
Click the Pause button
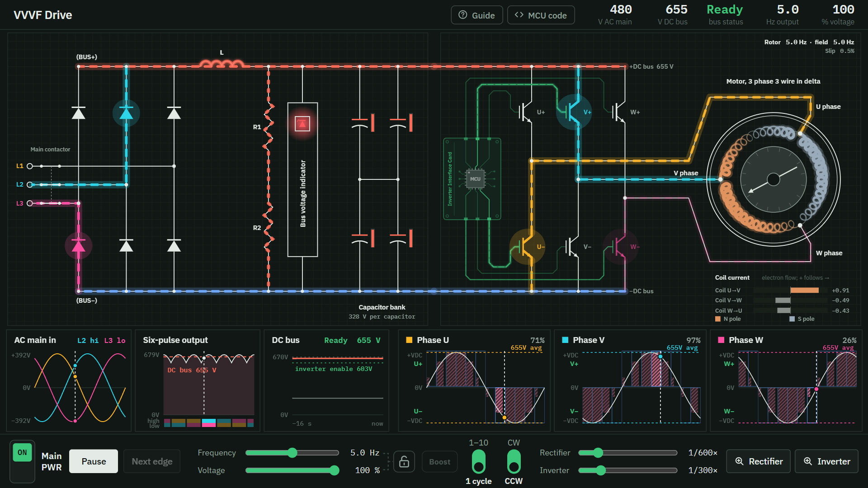click(94, 461)
